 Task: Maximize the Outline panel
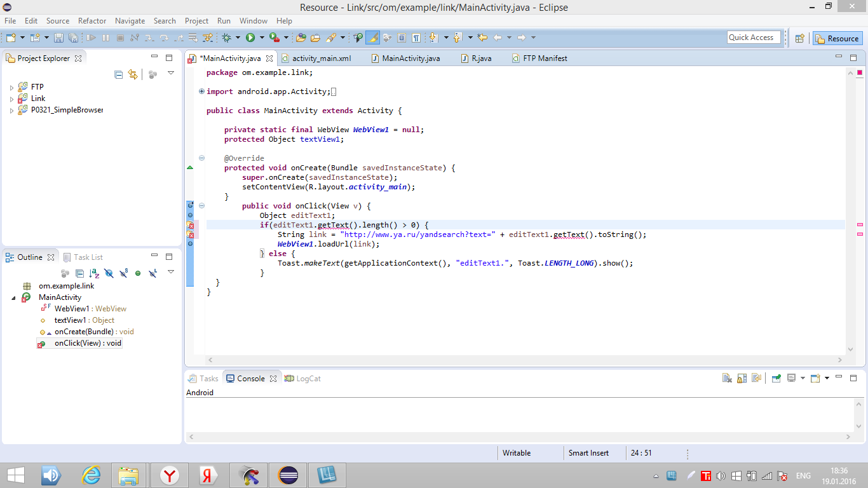click(x=169, y=257)
